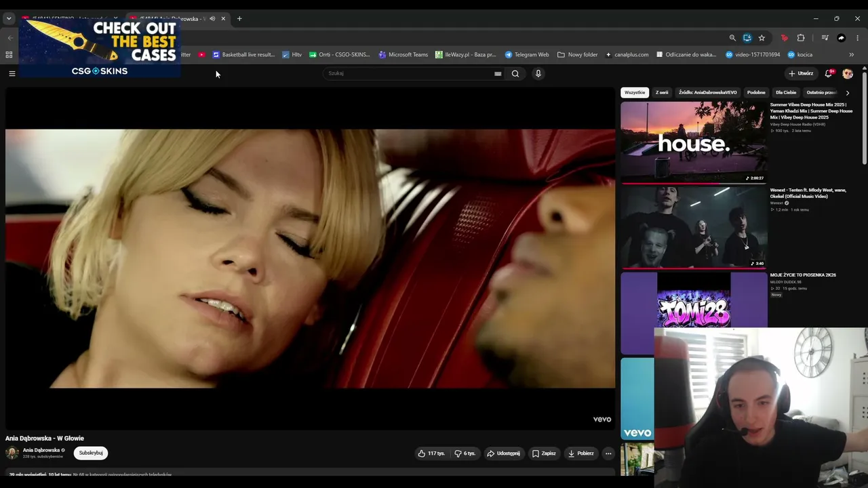This screenshot has width=868, height=488.
Task: Open a new browser tab
Action: click(239, 19)
